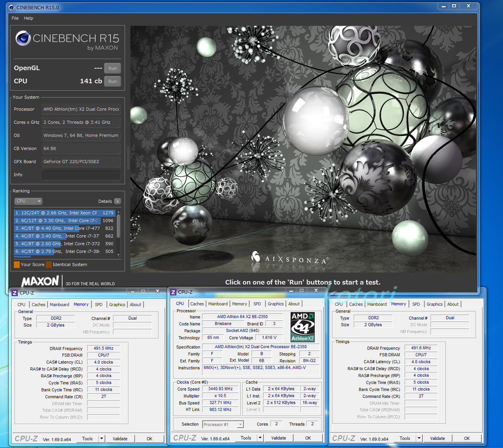Click Tools button in right CPU-Z window
503x448 pixels.
point(405,438)
